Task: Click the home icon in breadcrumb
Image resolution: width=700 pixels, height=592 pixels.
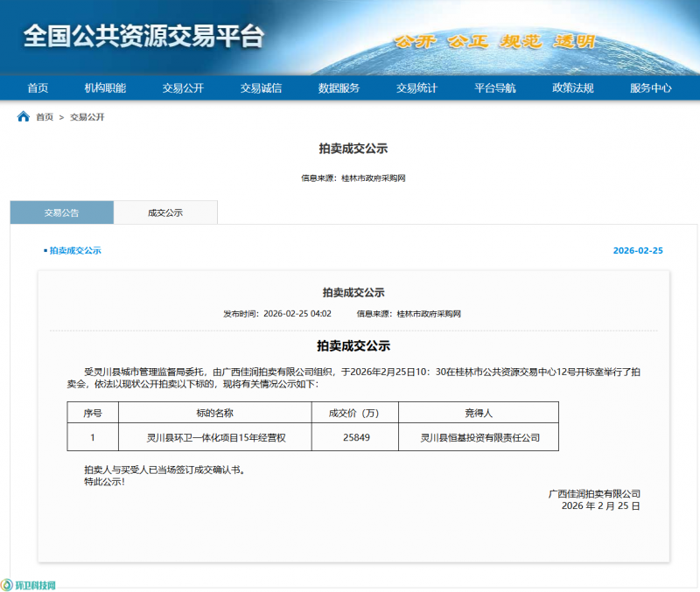Action: coord(24,117)
